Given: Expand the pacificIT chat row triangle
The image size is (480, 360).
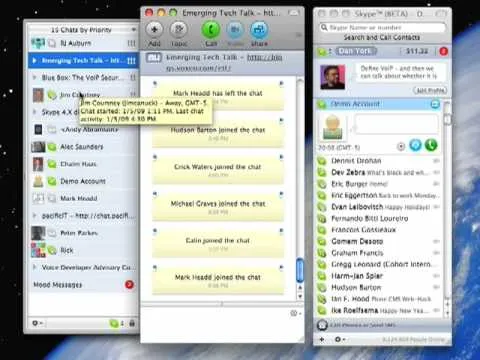Looking at the screenshot, I should coord(34,215).
